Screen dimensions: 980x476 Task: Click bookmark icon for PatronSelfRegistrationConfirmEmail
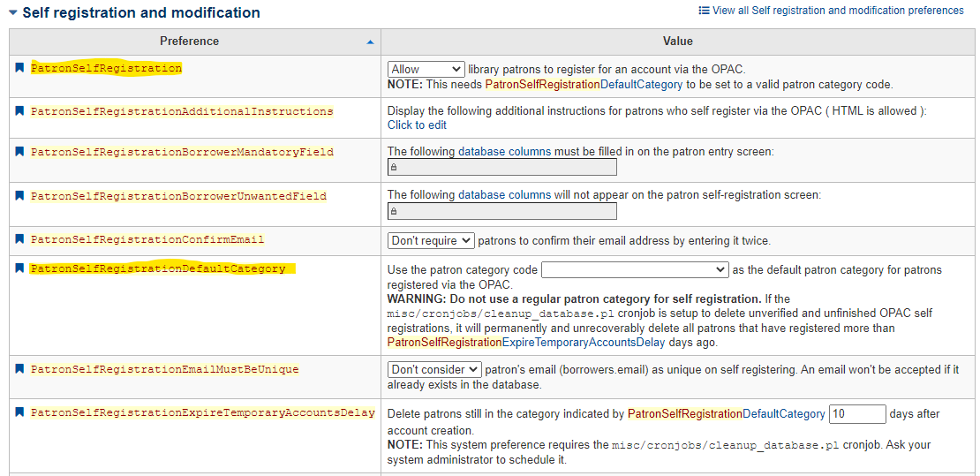coord(20,239)
